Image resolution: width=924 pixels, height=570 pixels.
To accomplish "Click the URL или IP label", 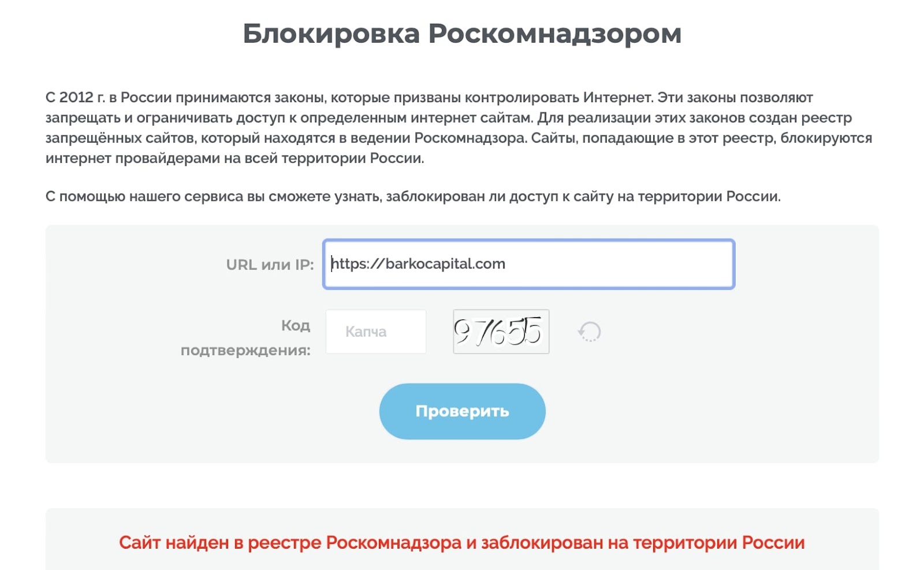I will 270,264.
